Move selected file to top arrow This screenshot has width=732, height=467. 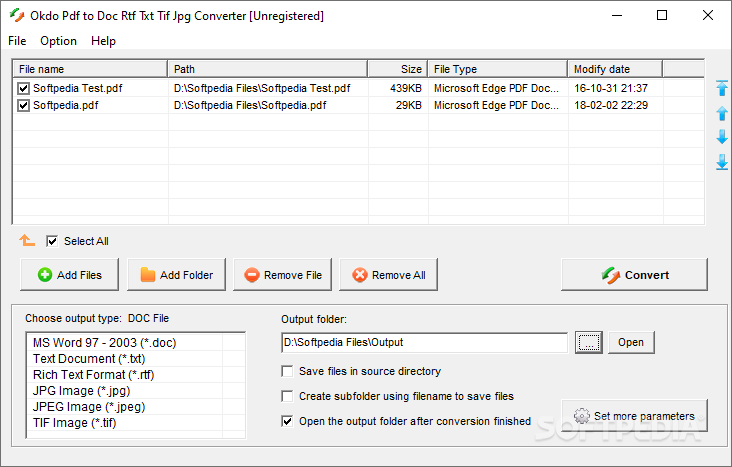coord(722,88)
